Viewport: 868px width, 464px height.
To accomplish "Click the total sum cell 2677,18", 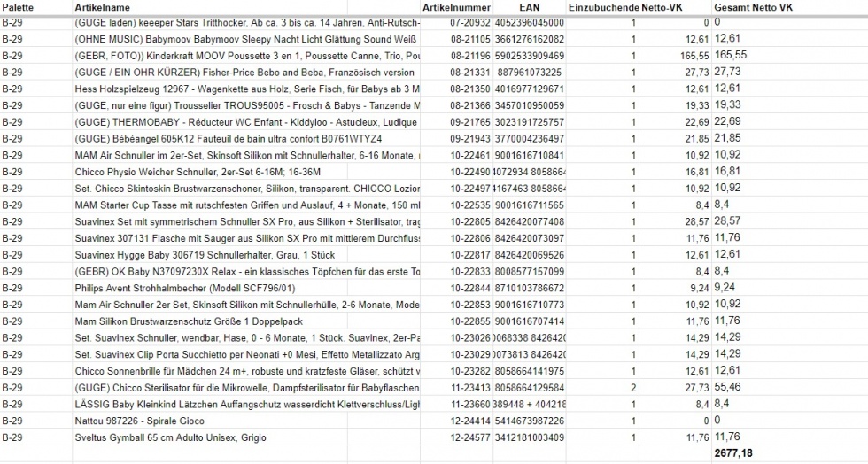I will tap(733, 452).
